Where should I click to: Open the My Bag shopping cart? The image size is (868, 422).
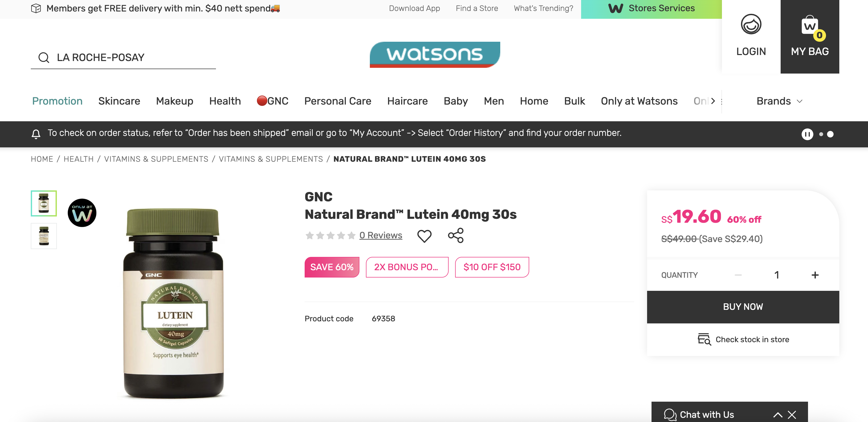click(809, 36)
